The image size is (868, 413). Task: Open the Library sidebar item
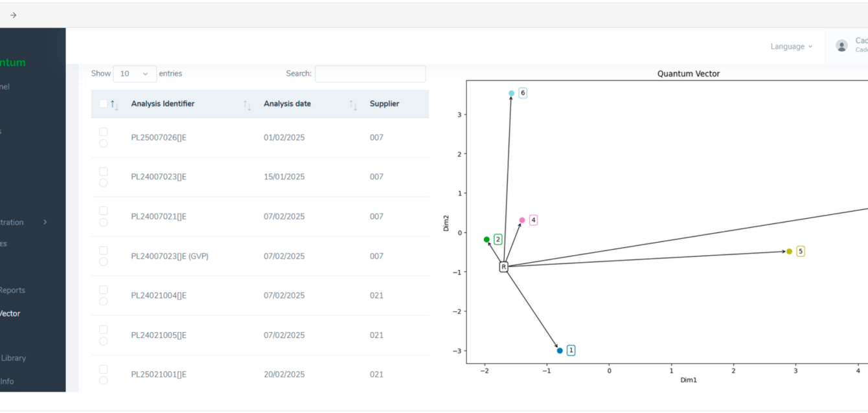13,358
